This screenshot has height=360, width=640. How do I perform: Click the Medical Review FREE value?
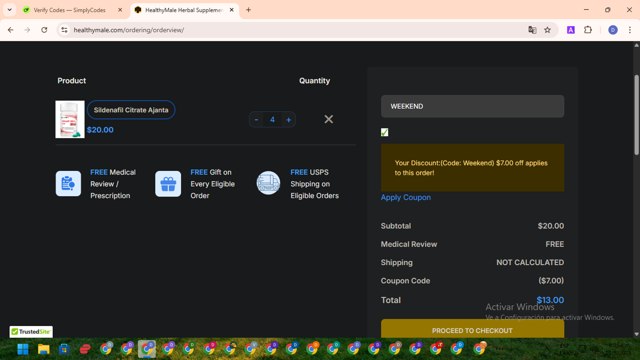(554, 244)
